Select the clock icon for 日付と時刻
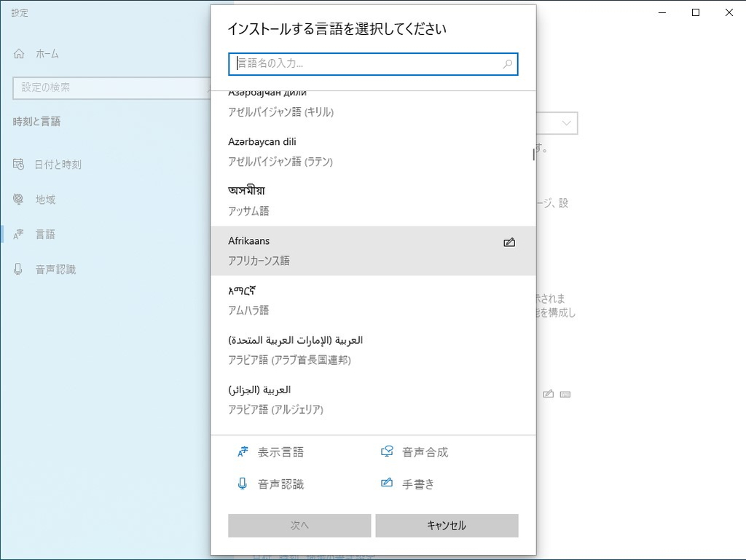 point(17,164)
